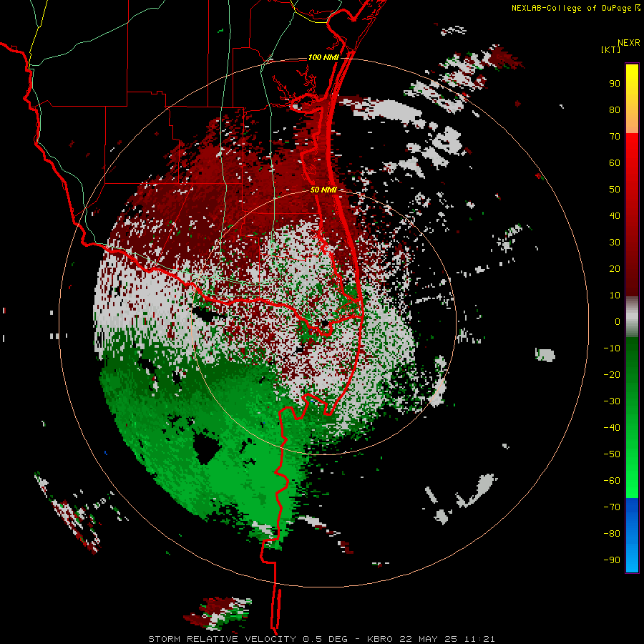The width and height of the screenshot is (644, 644).
Task: Click the -70 value on the velocity scale
Action: [x=612, y=507]
